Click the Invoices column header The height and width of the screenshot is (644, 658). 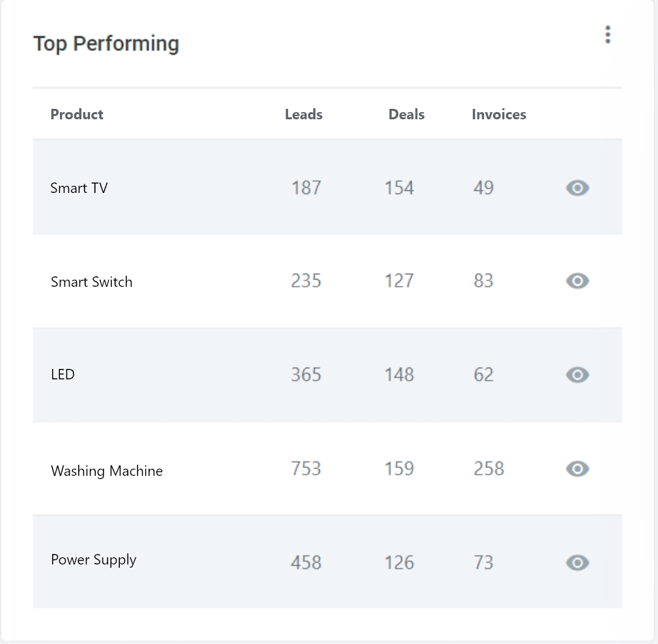click(x=499, y=114)
